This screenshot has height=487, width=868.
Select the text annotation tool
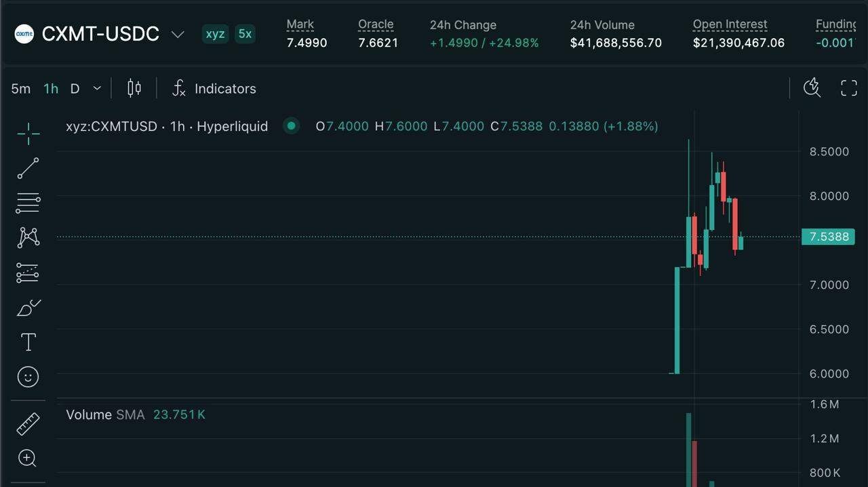[x=28, y=342]
